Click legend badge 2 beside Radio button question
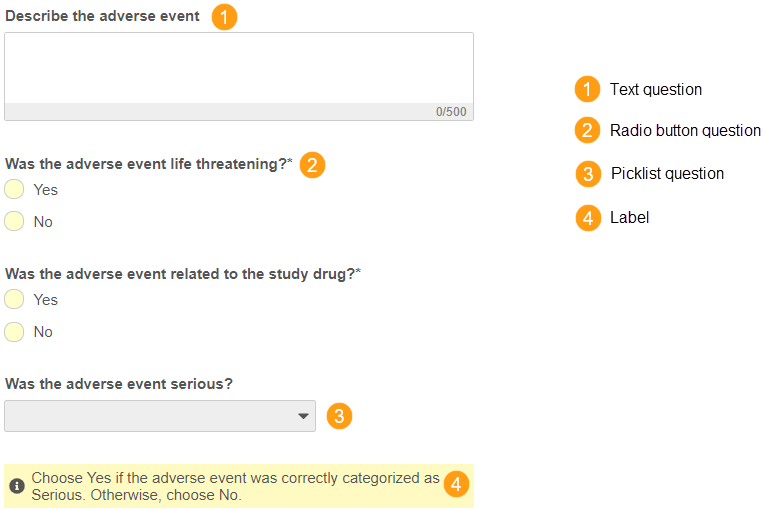The image size is (781, 510). [x=588, y=131]
